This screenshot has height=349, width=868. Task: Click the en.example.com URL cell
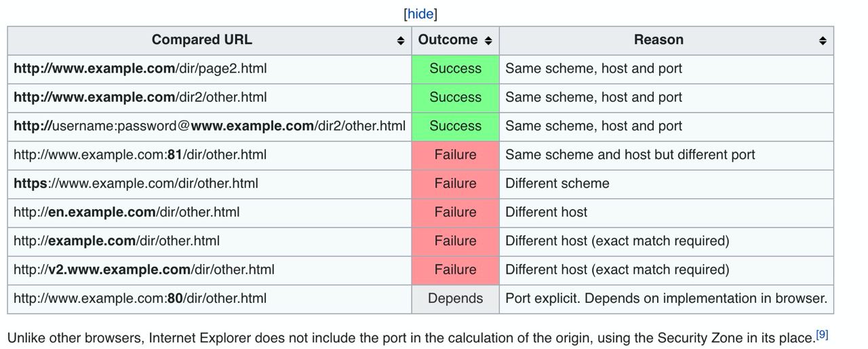coord(210,213)
